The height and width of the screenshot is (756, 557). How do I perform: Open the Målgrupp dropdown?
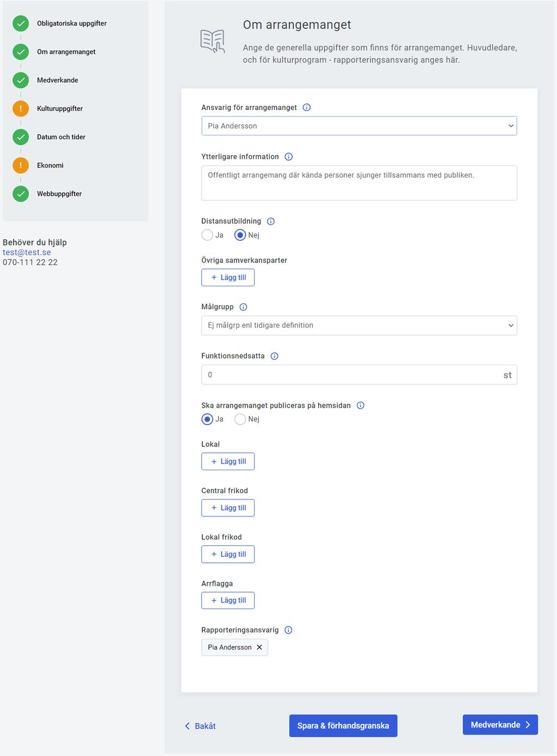[x=359, y=325]
